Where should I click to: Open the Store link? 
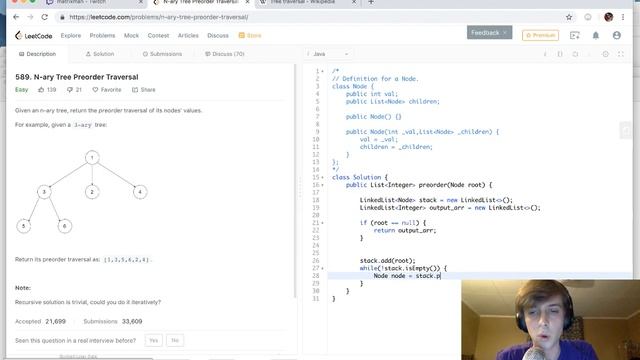click(x=250, y=36)
